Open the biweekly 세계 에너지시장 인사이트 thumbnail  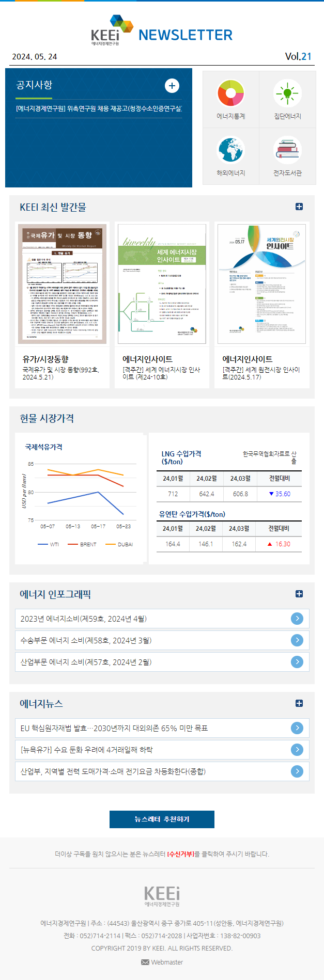pyautogui.click(x=162, y=284)
